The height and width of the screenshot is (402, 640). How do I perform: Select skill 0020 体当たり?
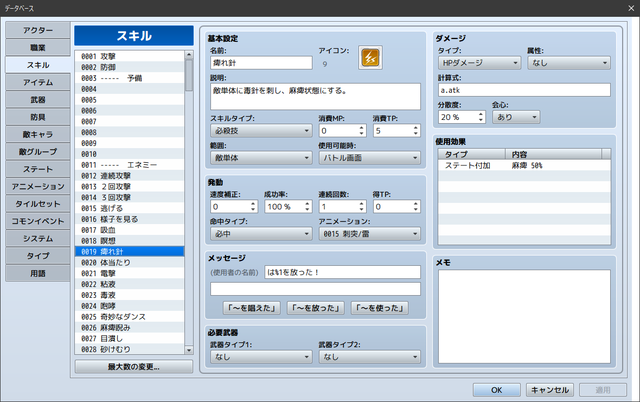coord(129,262)
